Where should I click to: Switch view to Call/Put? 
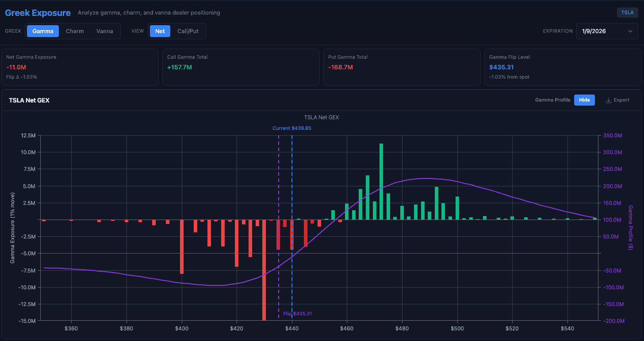188,31
